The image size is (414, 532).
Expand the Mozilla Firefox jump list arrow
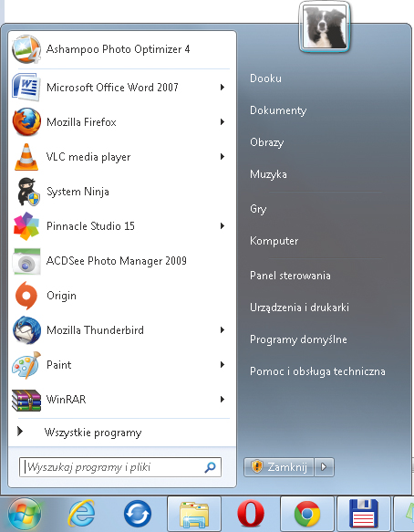coord(223,121)
